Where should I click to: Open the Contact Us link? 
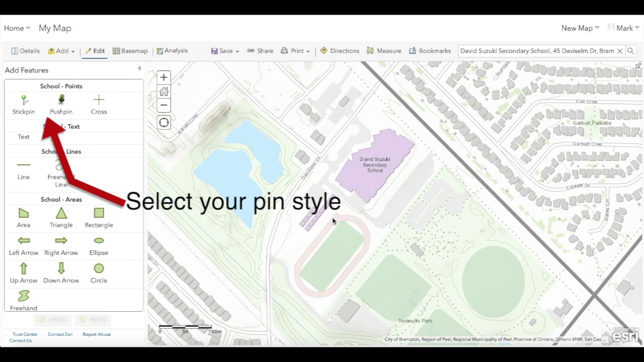click(x=20, y=340)
